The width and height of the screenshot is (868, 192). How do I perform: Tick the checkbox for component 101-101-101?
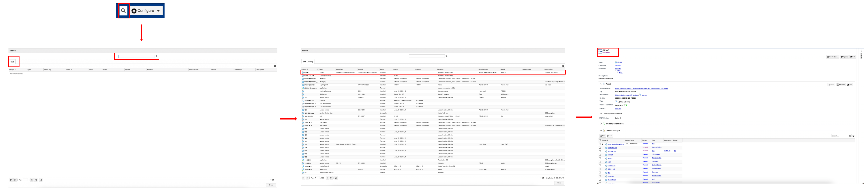(x=600, y=151)
